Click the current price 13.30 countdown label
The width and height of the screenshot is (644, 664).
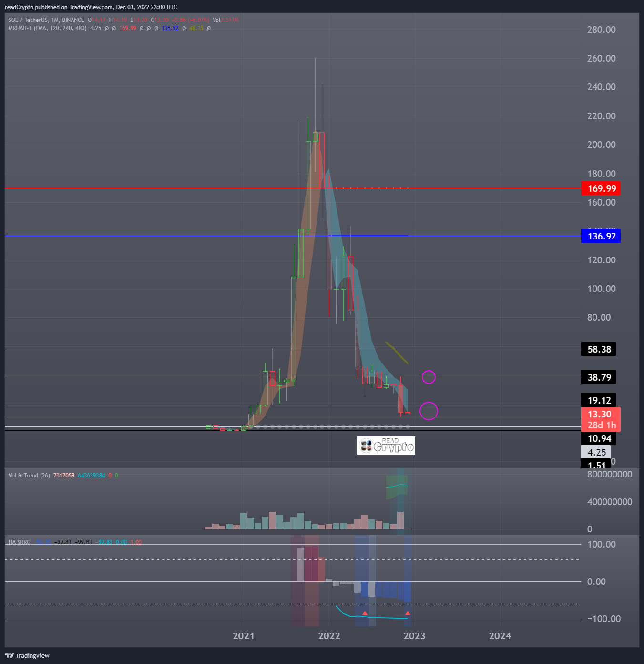(x=601, y=420)
